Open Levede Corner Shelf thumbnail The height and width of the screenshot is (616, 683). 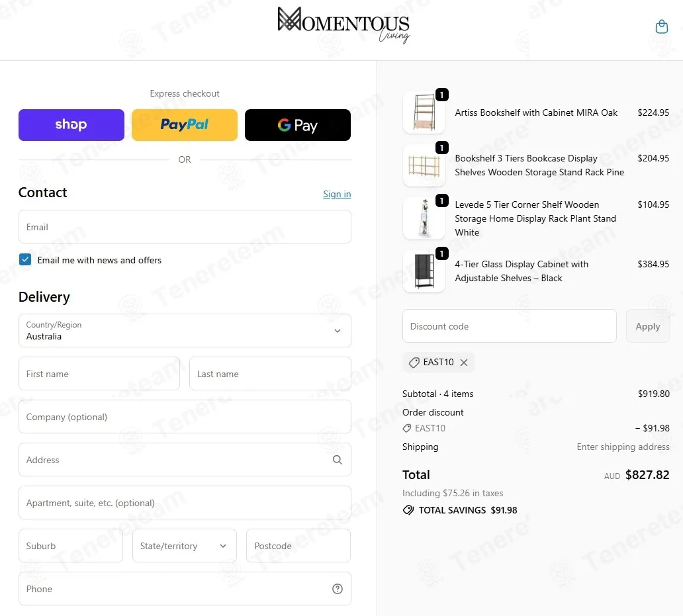424,218
